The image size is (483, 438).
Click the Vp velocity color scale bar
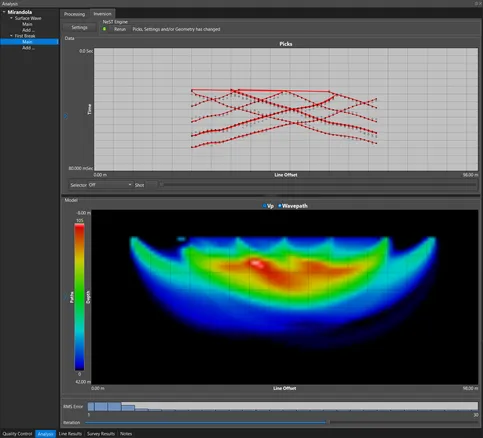click(x=79, y=297)
